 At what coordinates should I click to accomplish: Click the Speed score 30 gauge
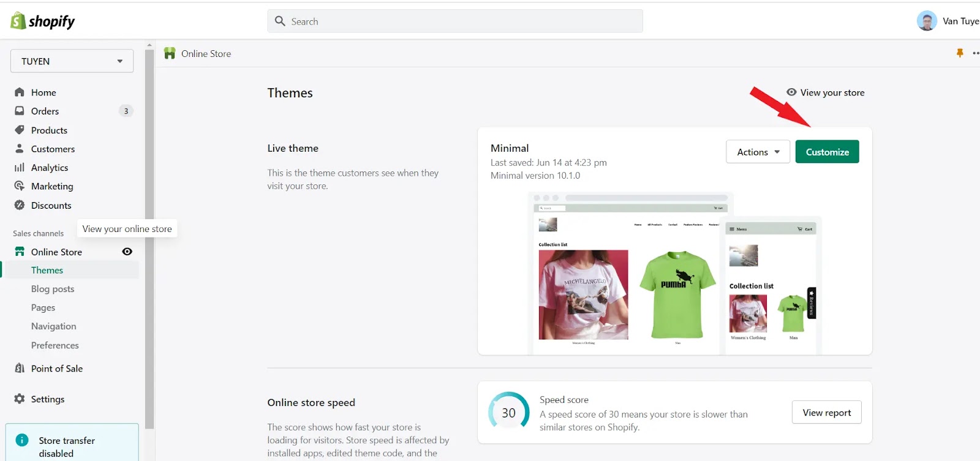pos(508,412)
